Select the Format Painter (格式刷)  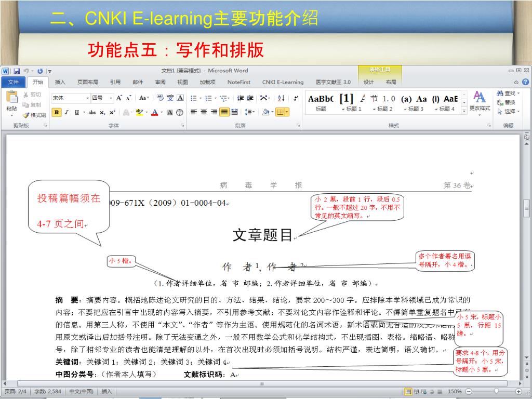click(34, 115)
